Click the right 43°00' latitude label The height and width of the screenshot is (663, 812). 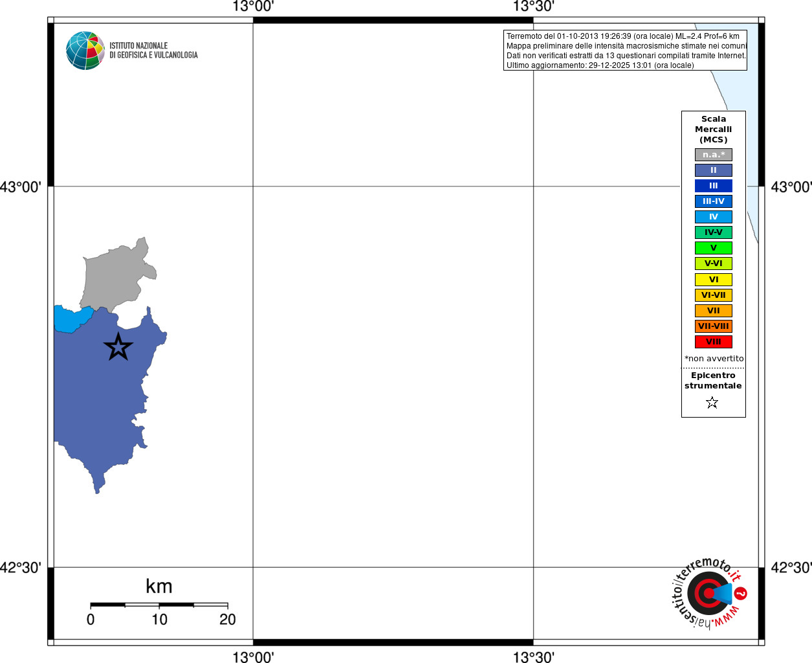coord(791,187)
